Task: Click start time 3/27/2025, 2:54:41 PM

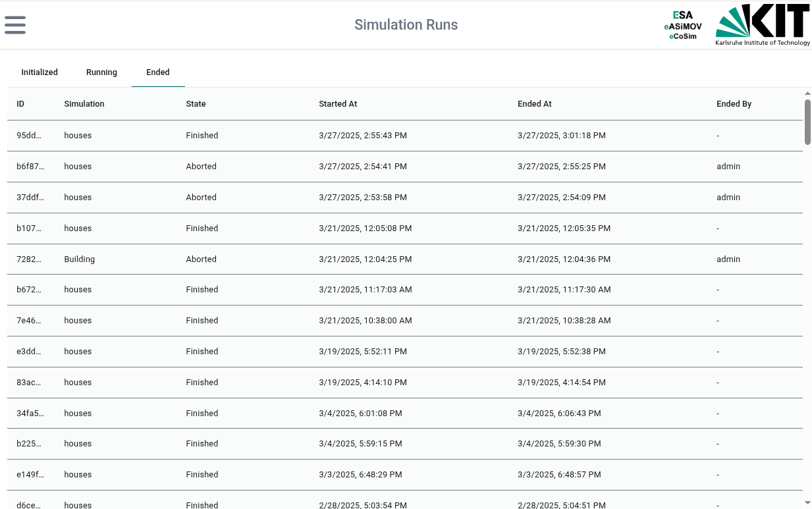Action: pyautogui.click(x=363, y=167)
